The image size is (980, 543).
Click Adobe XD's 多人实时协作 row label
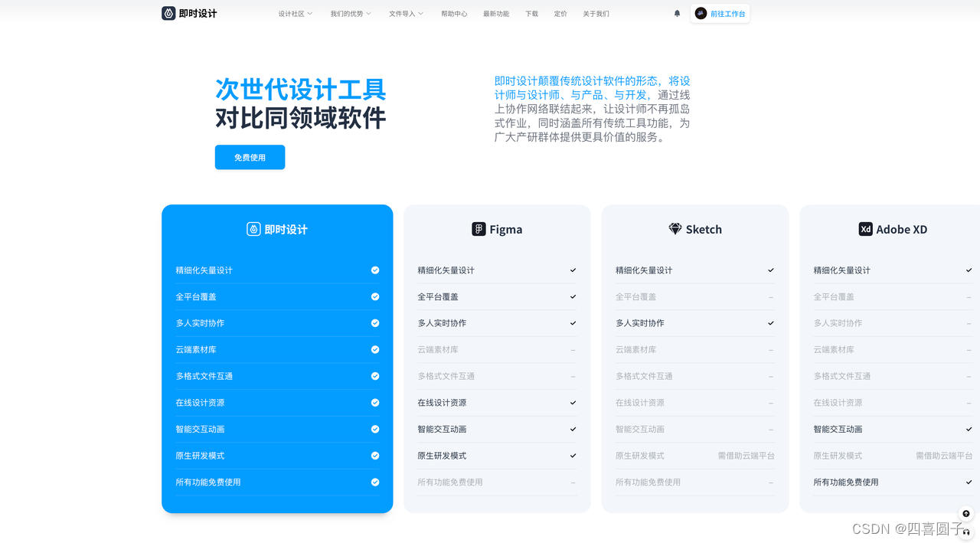click(x=838, y=323)
